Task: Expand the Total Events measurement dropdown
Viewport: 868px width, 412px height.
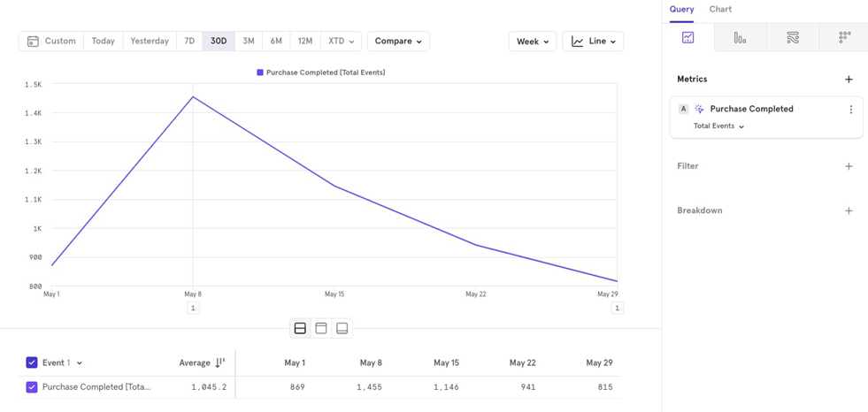Action: pos(718,126)
